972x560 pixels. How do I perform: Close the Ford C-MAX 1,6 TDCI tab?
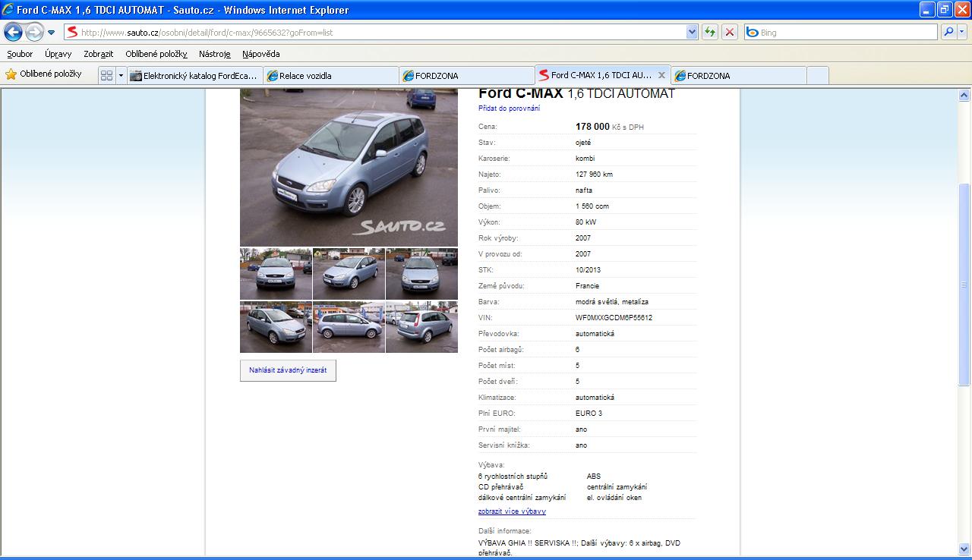pos(661,75)
